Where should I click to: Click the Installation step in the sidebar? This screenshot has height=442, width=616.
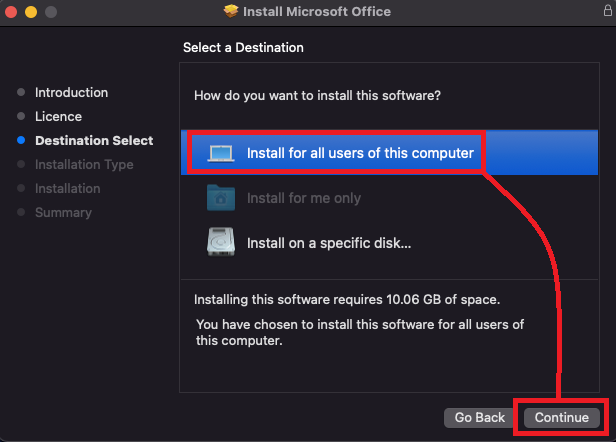[68, 189]
